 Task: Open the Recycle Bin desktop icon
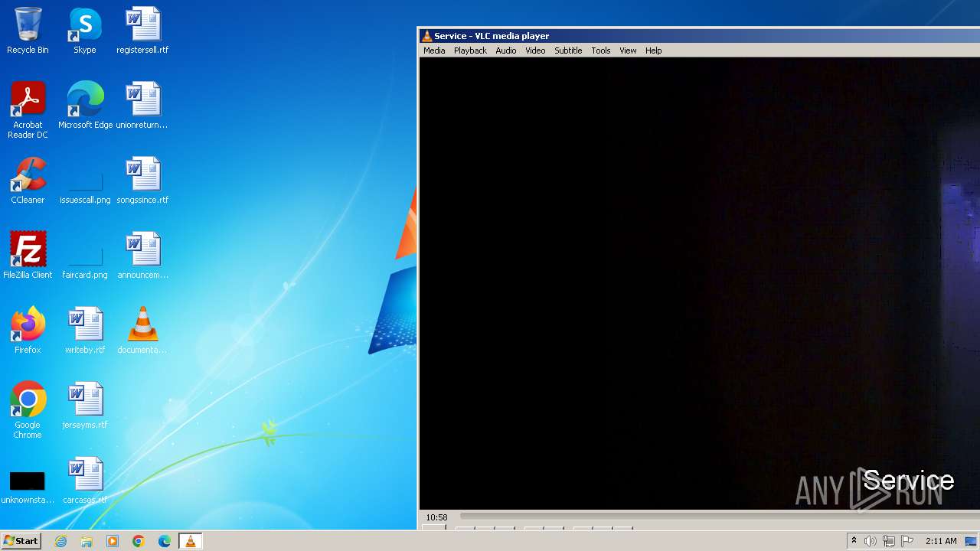tap(28, 31)
